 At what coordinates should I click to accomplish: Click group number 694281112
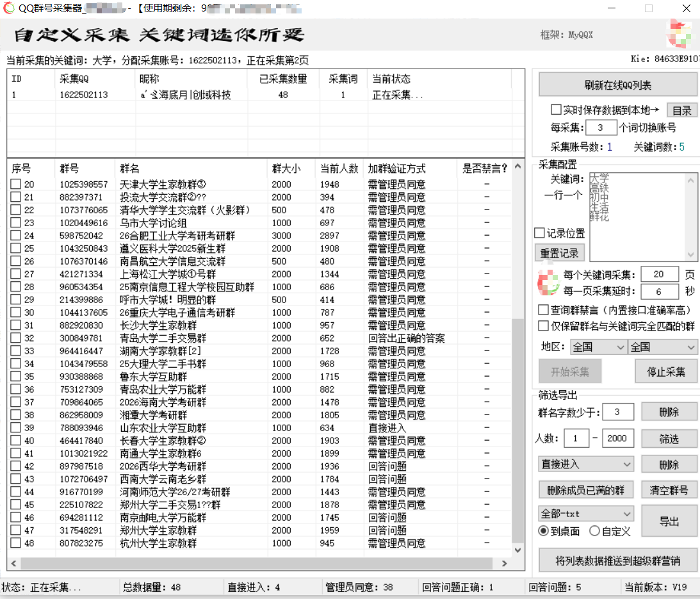click(81, 517)
